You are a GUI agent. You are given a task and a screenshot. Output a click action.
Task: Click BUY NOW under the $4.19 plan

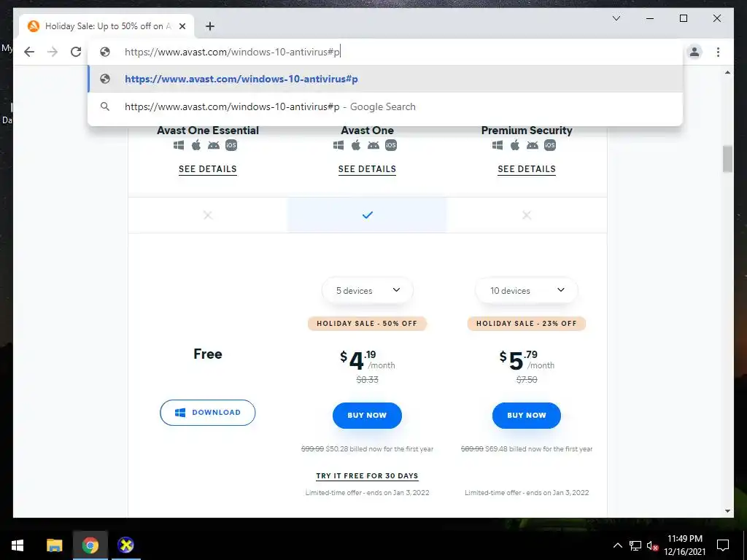368,415
